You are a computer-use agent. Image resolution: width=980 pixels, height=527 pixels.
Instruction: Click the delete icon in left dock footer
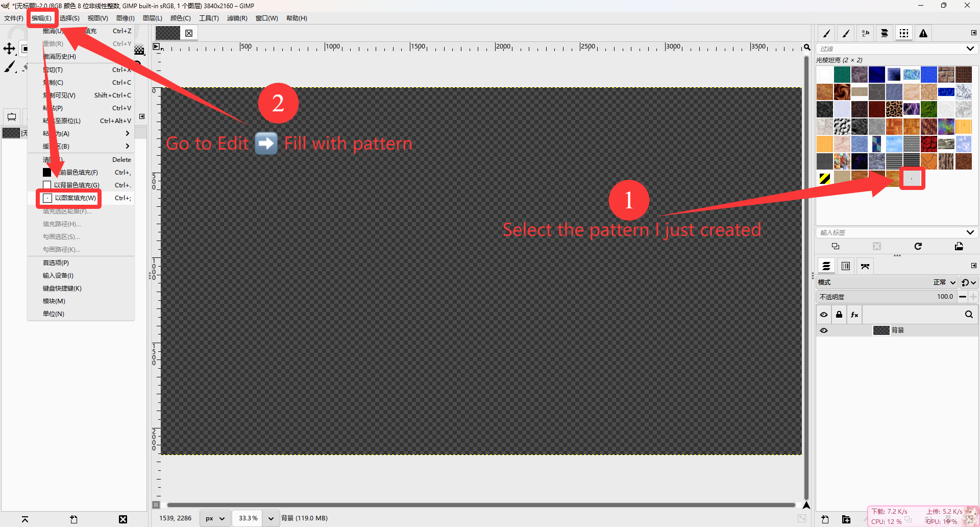coord(123,519)
